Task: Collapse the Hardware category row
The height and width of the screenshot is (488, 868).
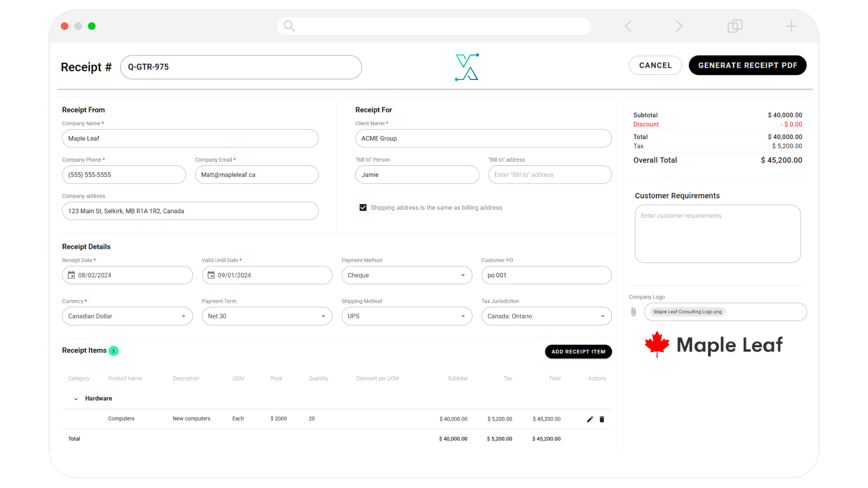Action: [x=76, y=399]
